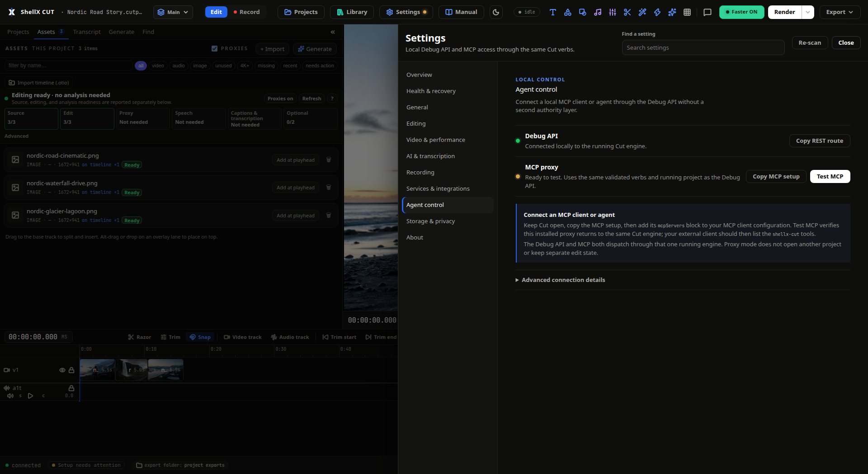
Task: Toggle the Faster ON mode
Action: [x=741, y=12]
